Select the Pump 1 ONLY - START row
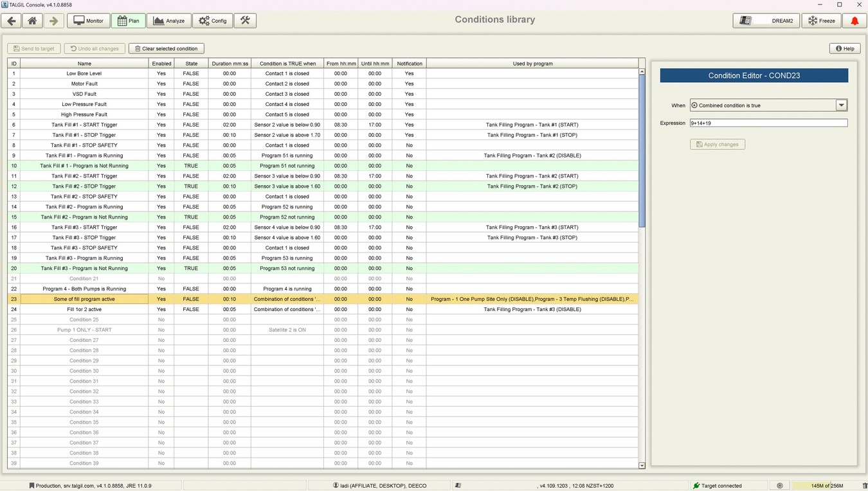Viewport: 868px width, 491px height. point(323,330)
